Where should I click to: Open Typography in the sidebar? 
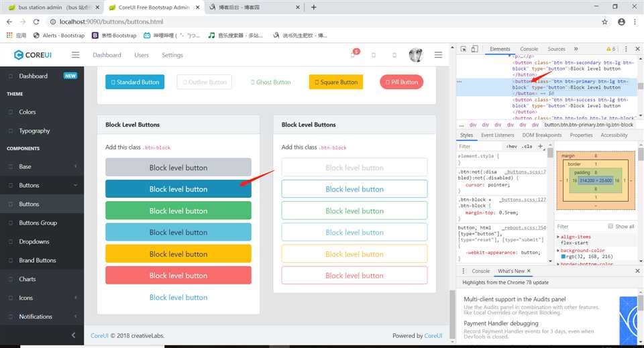42,131
